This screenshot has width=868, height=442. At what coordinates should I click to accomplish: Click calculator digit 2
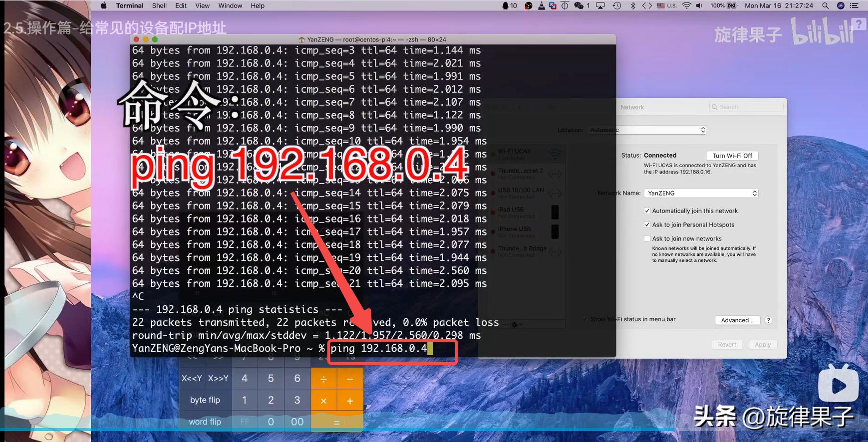tap(271, 400)
